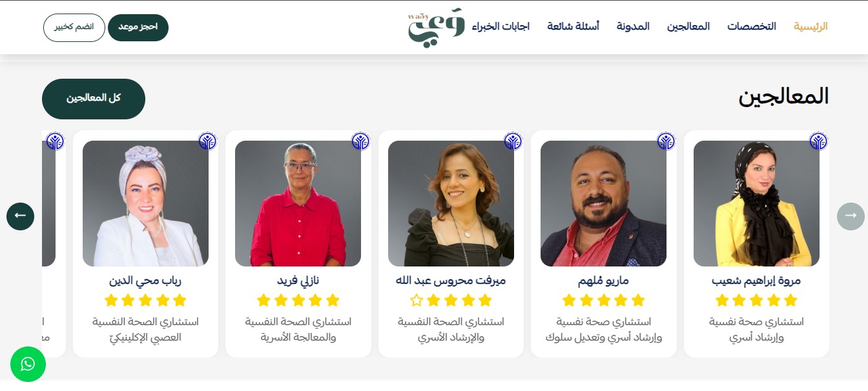Click verified badge on ماريو مُلهم card

tap(666, 141)
